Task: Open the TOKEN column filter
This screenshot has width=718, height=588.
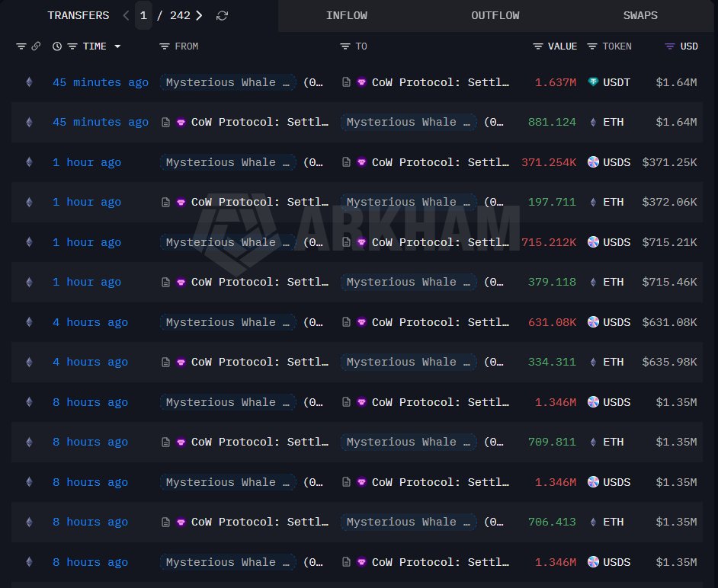Action: point(592,46)
